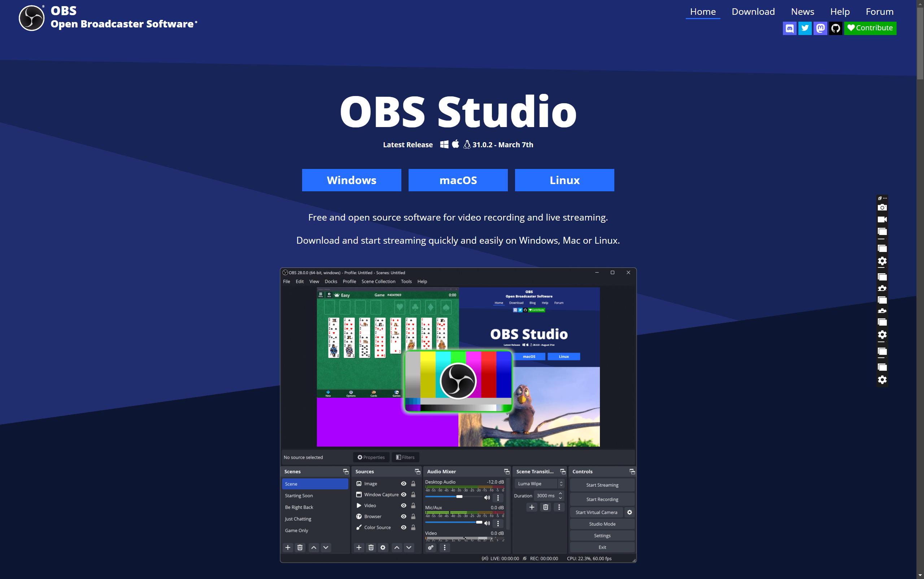Open the Mic/Aux three-dot options menu
The height and width of the screenshot is (579, 924).
[x=498, y=523]
